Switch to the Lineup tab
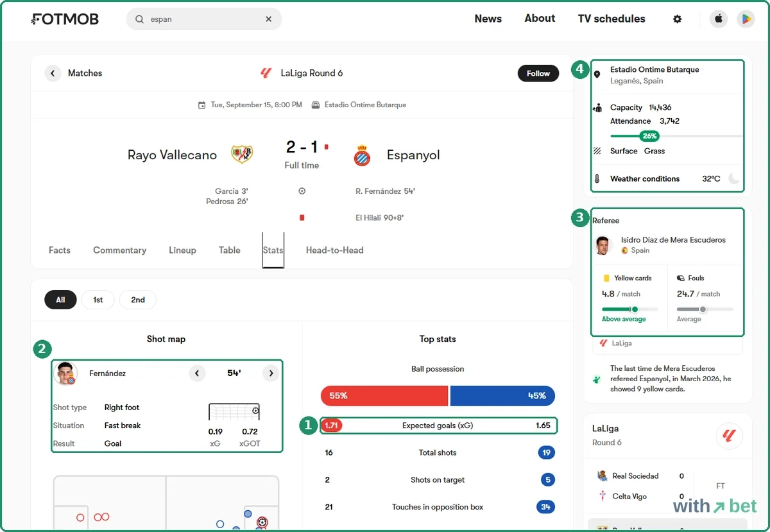Viewport: 770px width, 532px height. (182, 250)
